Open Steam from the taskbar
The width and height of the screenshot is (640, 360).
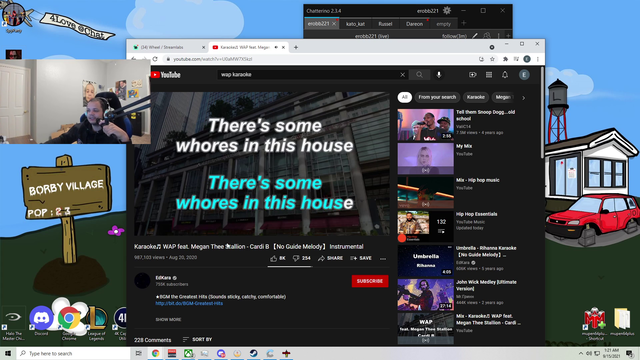[253, 353]
